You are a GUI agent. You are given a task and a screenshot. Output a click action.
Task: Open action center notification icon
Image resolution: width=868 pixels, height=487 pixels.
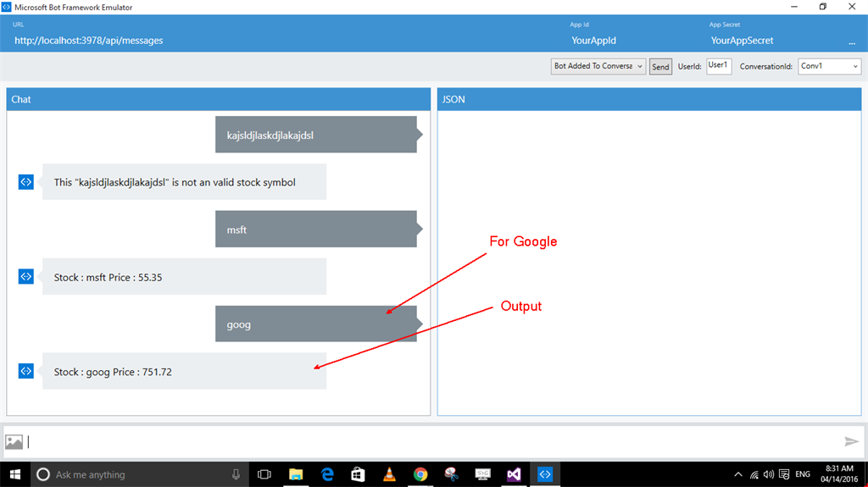pos(784,474)
